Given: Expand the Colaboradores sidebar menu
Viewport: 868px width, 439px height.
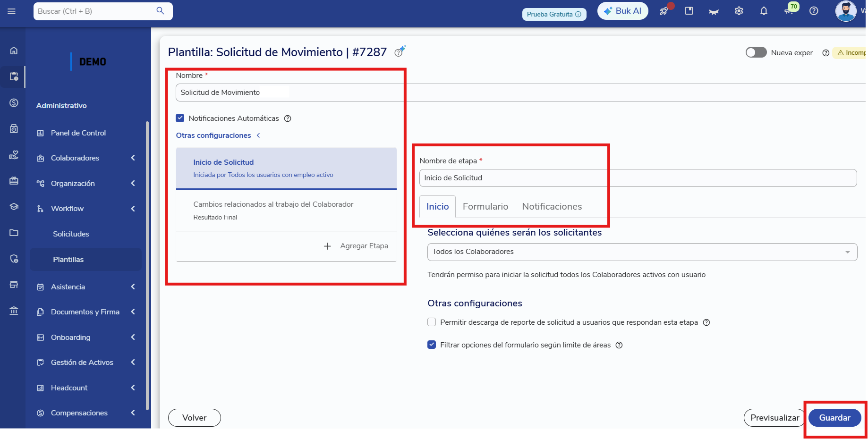Looking at the screenshot, I should tap(86, 158).
